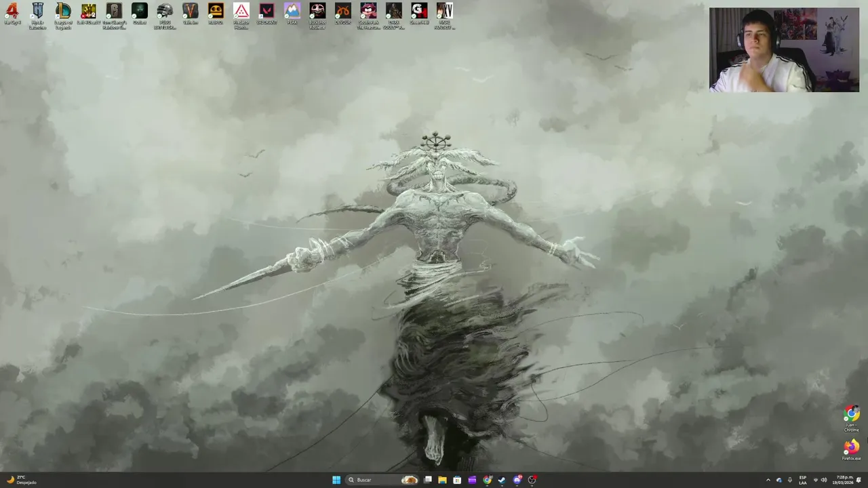Select the Final Fantasy XV icon

coord(444,16)
